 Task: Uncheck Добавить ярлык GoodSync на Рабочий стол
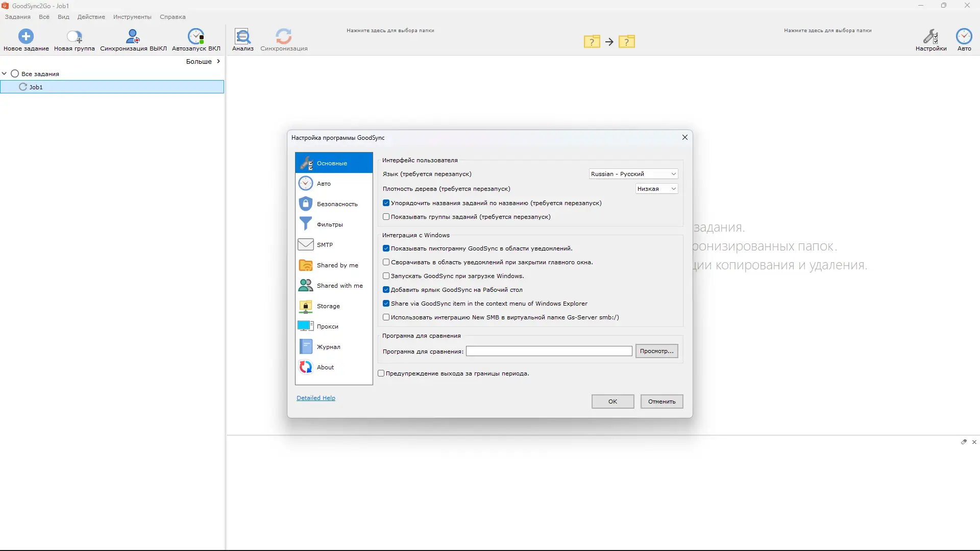(x=386, y=290)
